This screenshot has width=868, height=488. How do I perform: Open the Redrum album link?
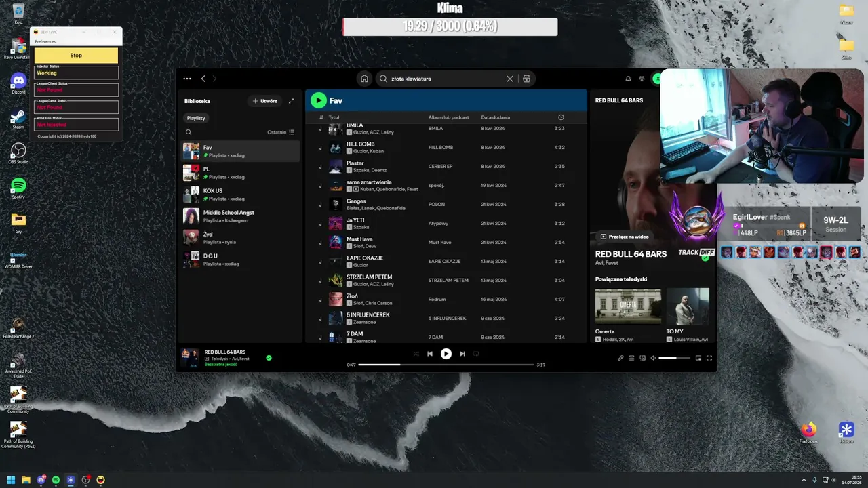437,299
